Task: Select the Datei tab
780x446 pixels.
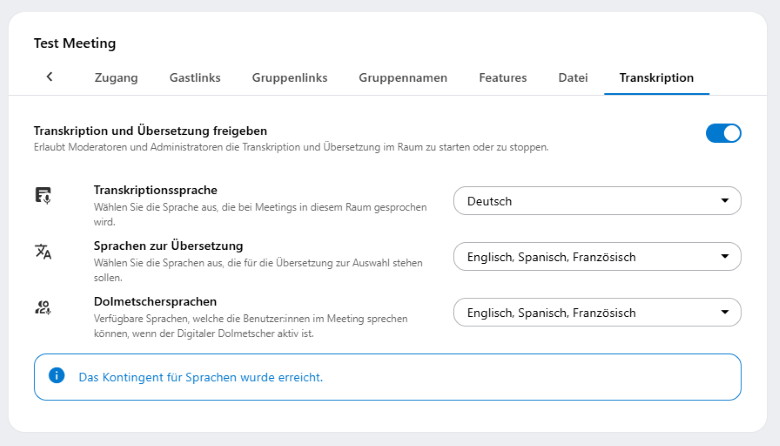Action: (573, 78)
